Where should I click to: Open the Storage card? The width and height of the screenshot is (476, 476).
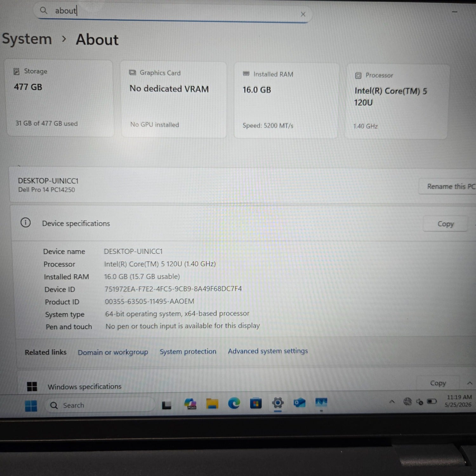click(60, 98)
